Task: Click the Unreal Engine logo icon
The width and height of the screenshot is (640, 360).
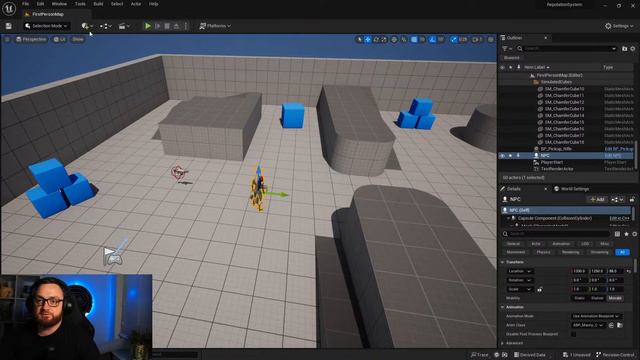Action: (9, 8)
